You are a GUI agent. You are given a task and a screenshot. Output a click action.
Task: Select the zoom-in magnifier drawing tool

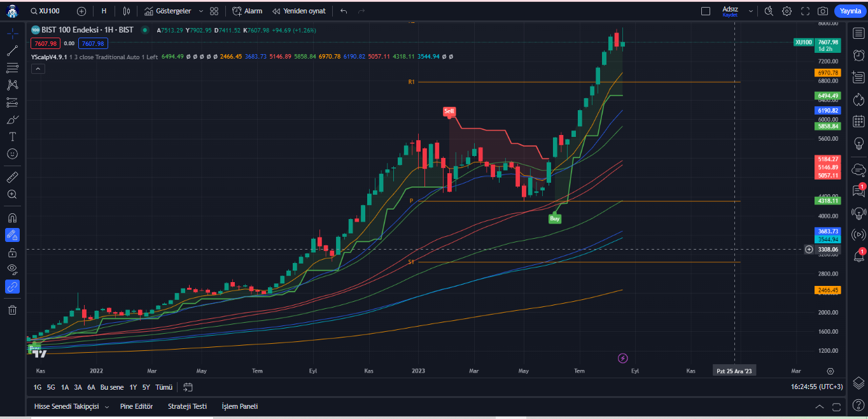tap(12, 195)
